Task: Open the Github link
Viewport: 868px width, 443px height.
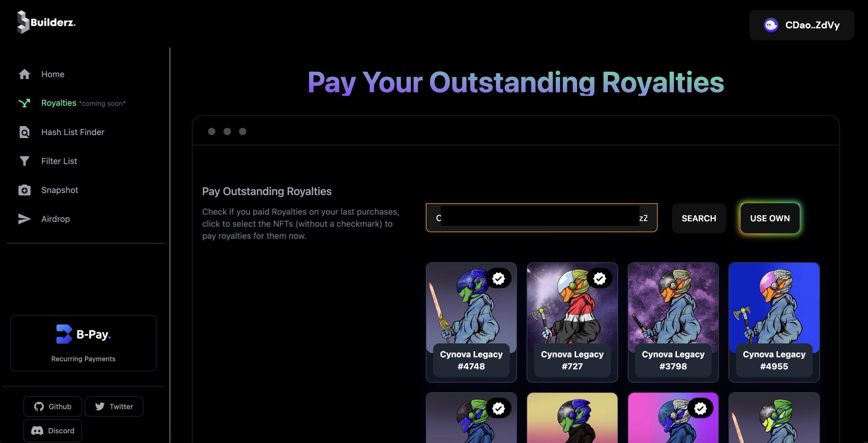Action: click(53, 407)
